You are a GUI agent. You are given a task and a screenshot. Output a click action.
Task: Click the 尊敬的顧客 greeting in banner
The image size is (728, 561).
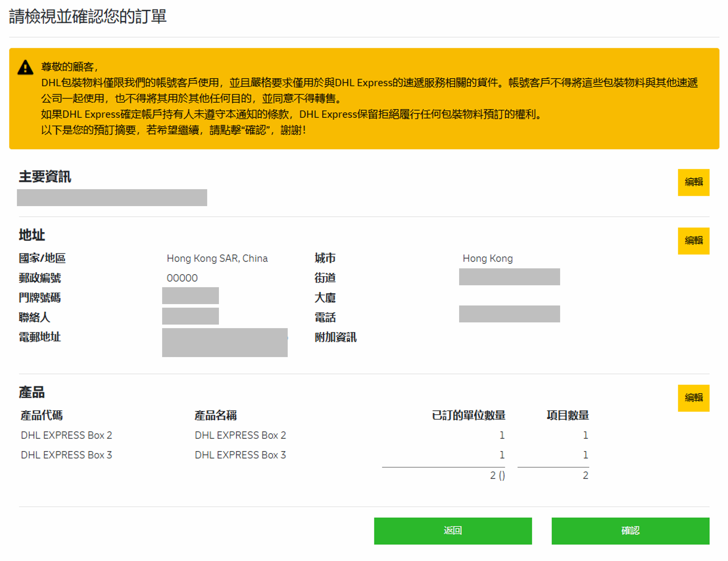(x=69, y=67)
